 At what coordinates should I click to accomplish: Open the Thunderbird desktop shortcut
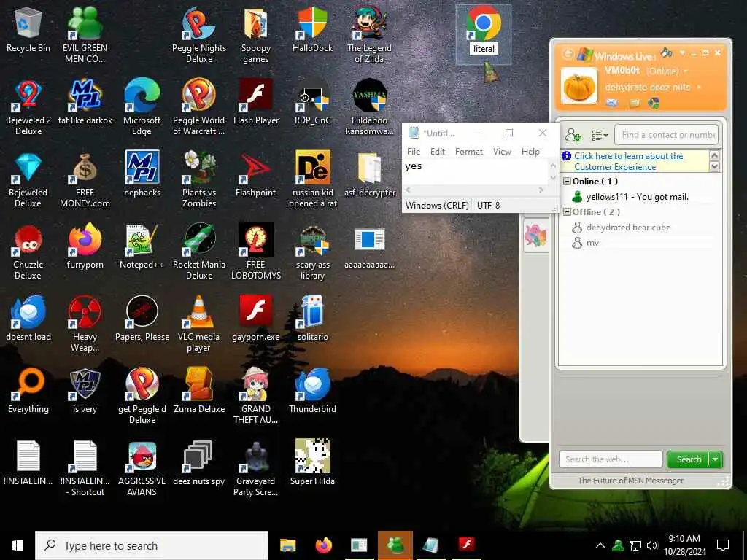click(312, 391)
